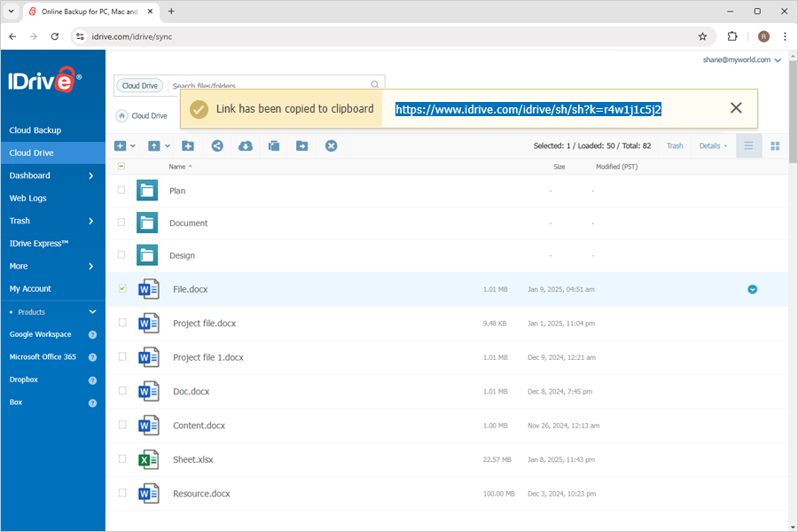Sort files by the Size column
This screenshot has height=532, width=798.
[x=559, y=167]
